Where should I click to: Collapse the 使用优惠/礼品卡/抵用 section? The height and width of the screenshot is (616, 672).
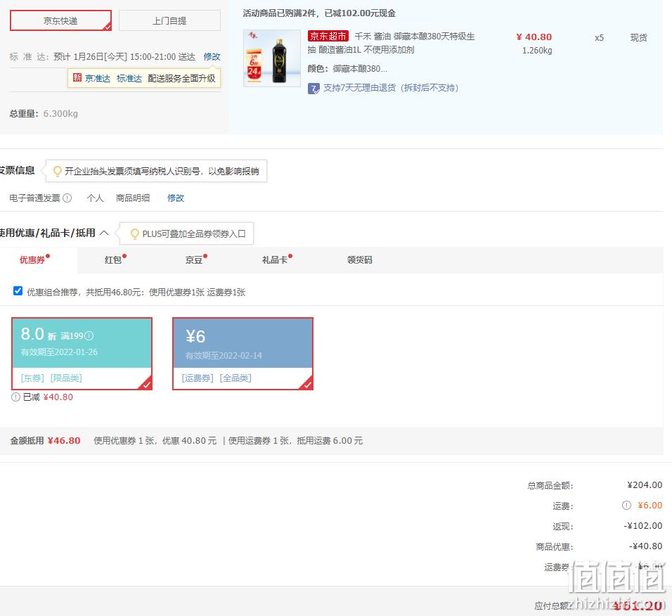[104, 233]
